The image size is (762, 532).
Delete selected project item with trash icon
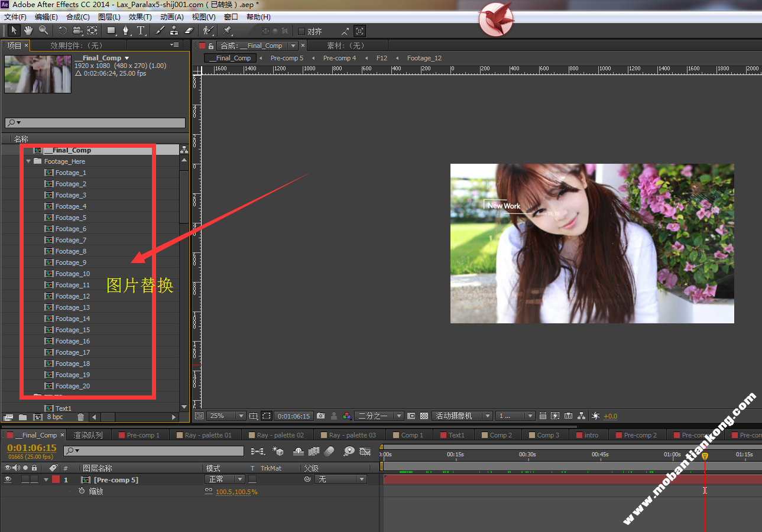(x=81, y=417)
